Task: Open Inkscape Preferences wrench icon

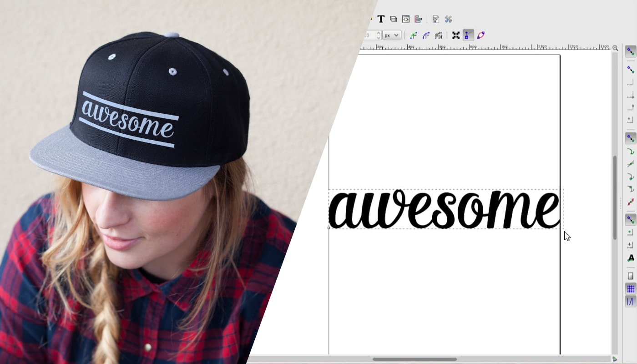Action: click(x=448, y=19)
